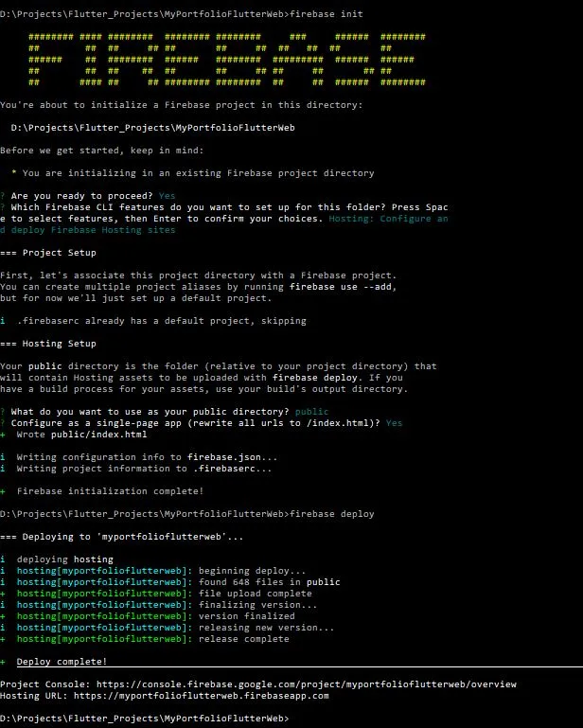Click 'Writing configuration info to firebase.json...' line
Image resolution: width=583 pixels, height=728 pixels.
147,457
